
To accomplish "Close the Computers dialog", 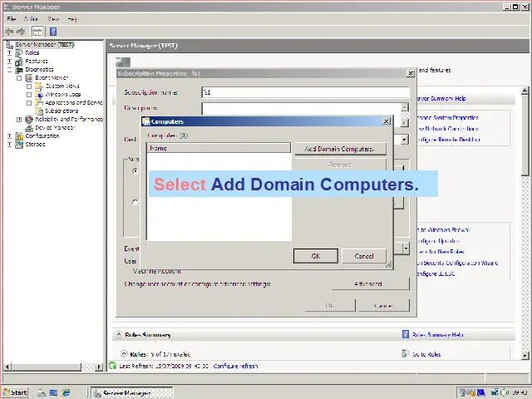I will (386, 121).
